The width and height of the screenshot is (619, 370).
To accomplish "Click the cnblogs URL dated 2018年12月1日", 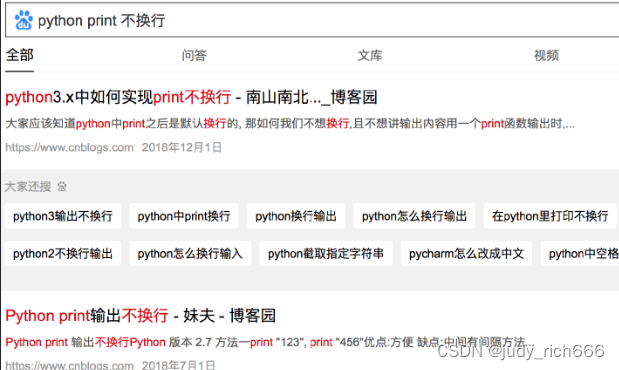I will click(69, 147).
